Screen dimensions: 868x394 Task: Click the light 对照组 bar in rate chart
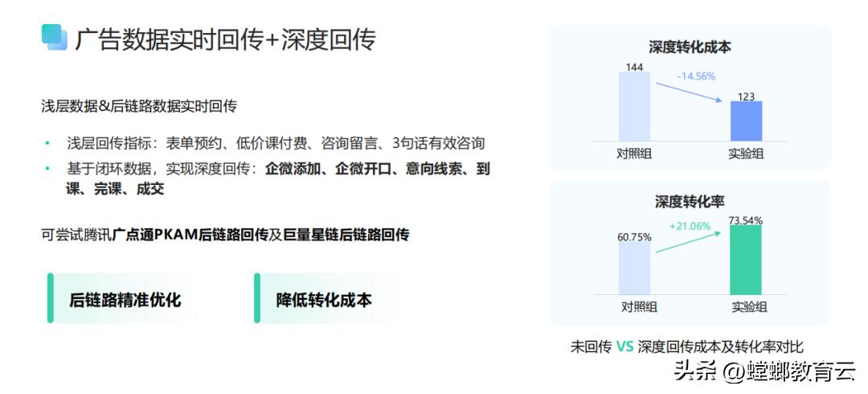pyautogui.click(x=634, y=269)
